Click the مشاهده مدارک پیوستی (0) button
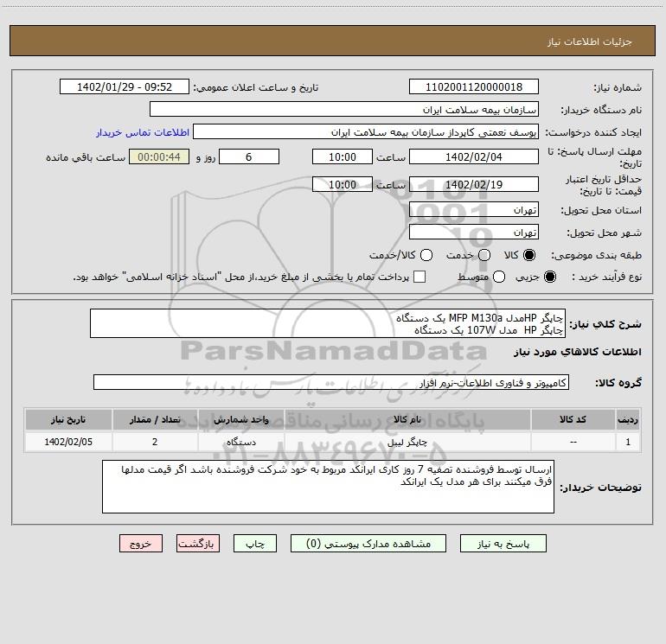This screenshot has height=644, width=666. [x=368, y=544]
